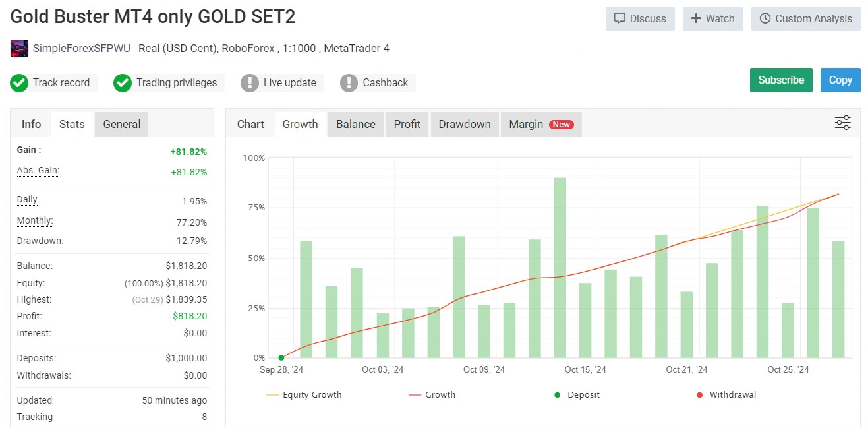The height and width of the screenshot is (428, 868).
Task: Click the SimpleForexSFPWU profile avatar
Action: (x=19, y=49)
